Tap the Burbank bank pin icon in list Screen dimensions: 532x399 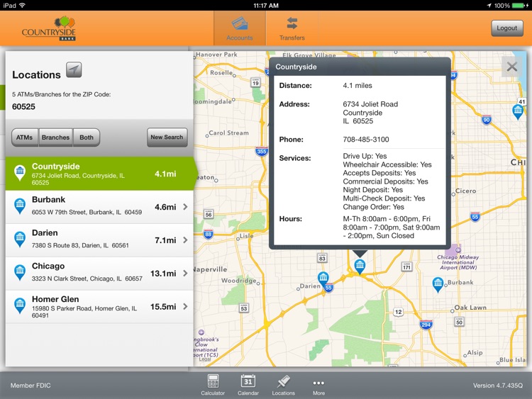(x=20, y=206)
